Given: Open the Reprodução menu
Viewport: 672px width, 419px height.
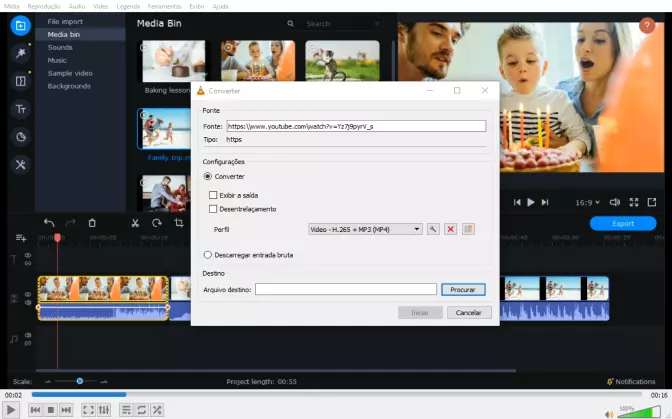Looking at the screenshot, I should (x=44, y=6).
